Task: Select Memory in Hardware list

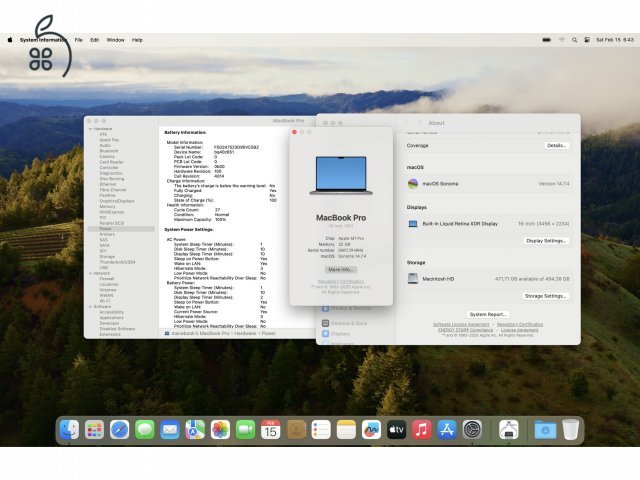Action: pos(107,207)
